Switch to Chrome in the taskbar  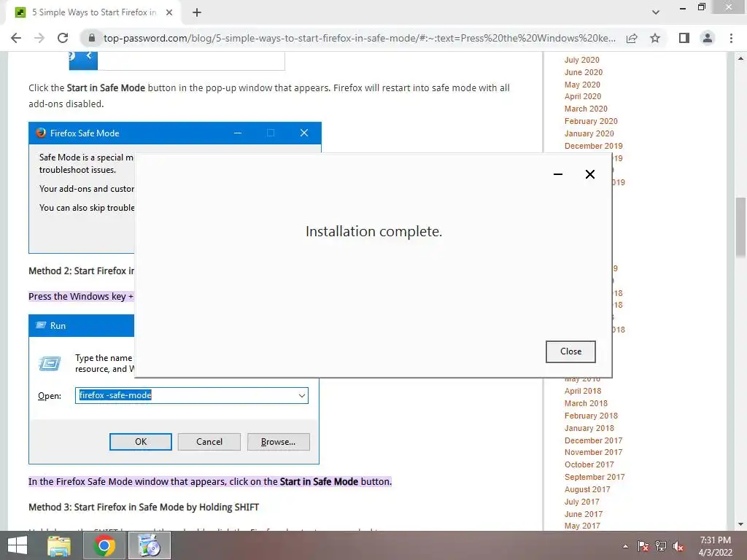pyautogui.click(x=104, y=545)
